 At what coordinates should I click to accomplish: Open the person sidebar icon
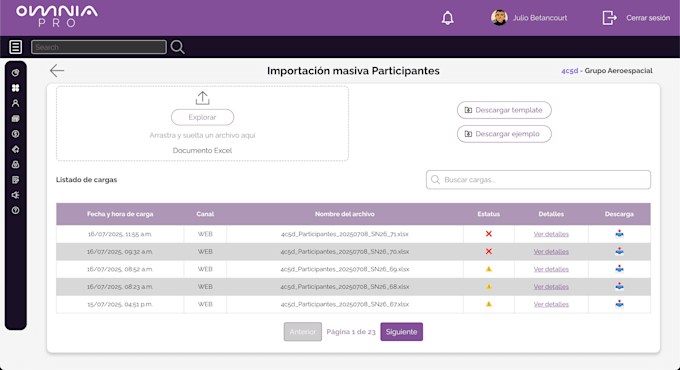16,103
